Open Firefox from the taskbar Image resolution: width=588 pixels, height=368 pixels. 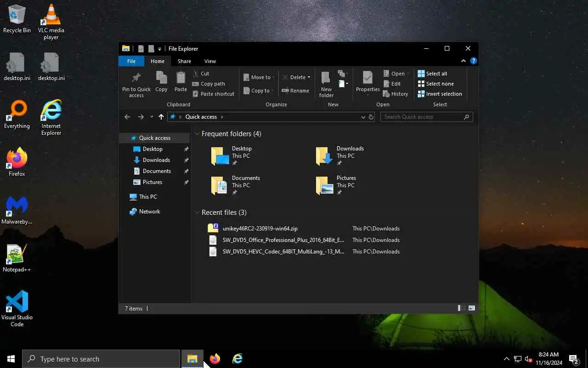(215, 359)
